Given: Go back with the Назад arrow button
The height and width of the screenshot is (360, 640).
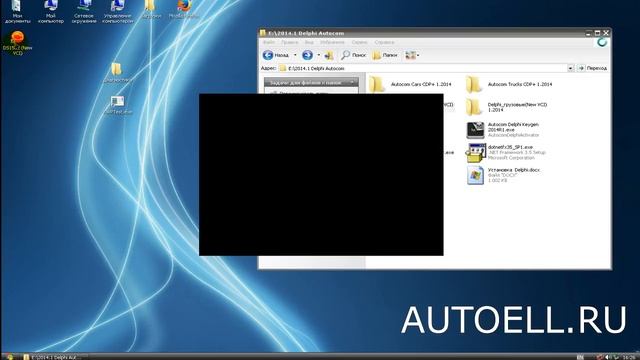Looking at the screenshot, I should tap(276, 55).
